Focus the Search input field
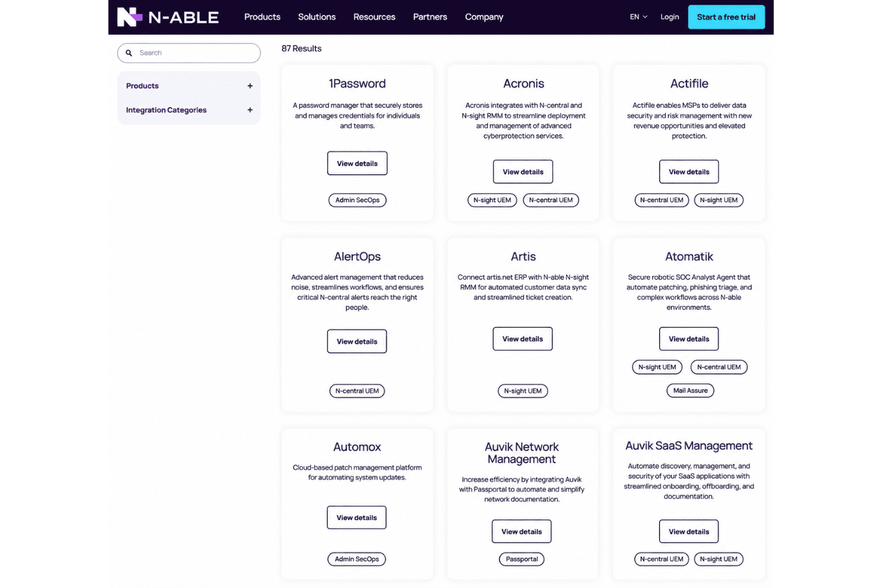The image size is (882, 588). (189, 53)
